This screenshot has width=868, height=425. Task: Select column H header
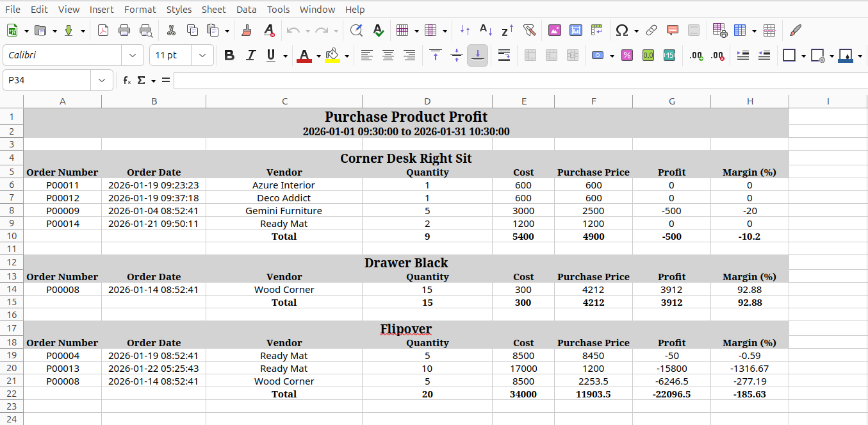(749, 101)
